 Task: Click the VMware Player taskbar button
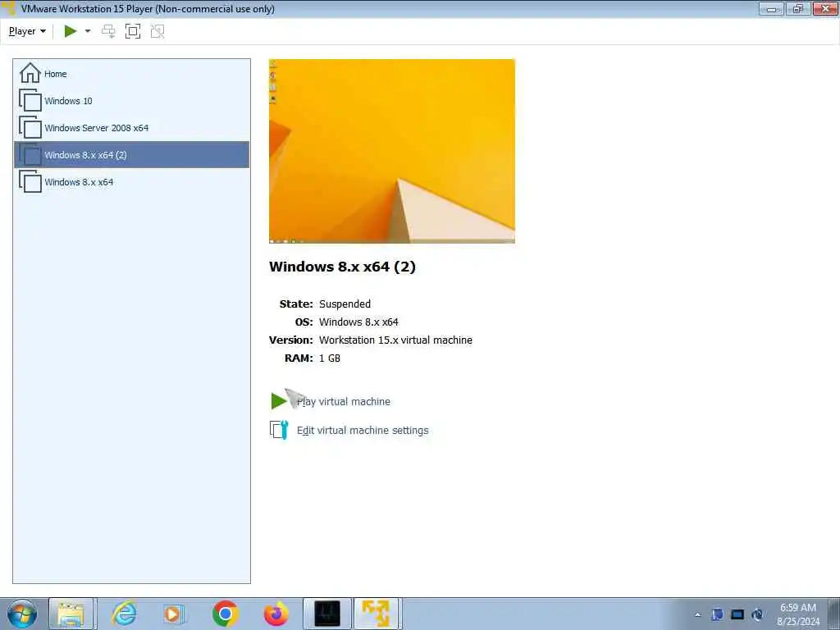[377, 614]
